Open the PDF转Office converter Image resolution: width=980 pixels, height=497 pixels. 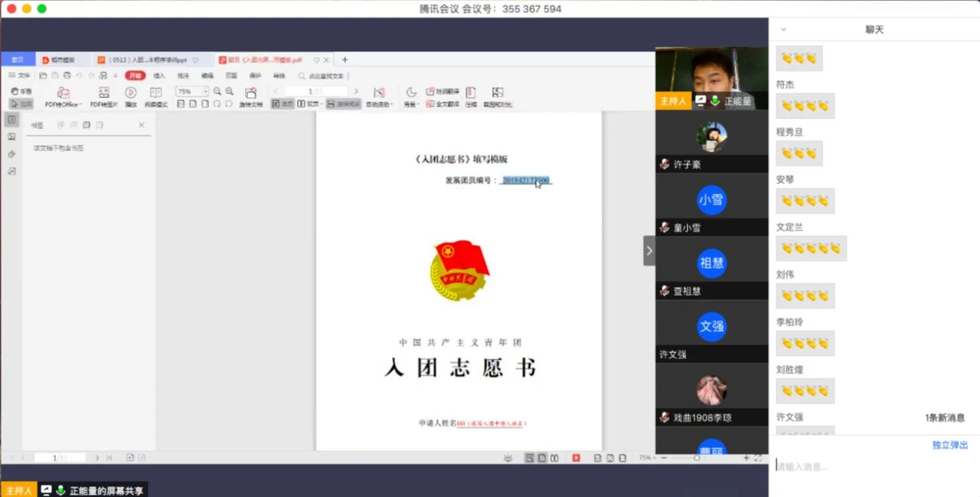point(63,97)
